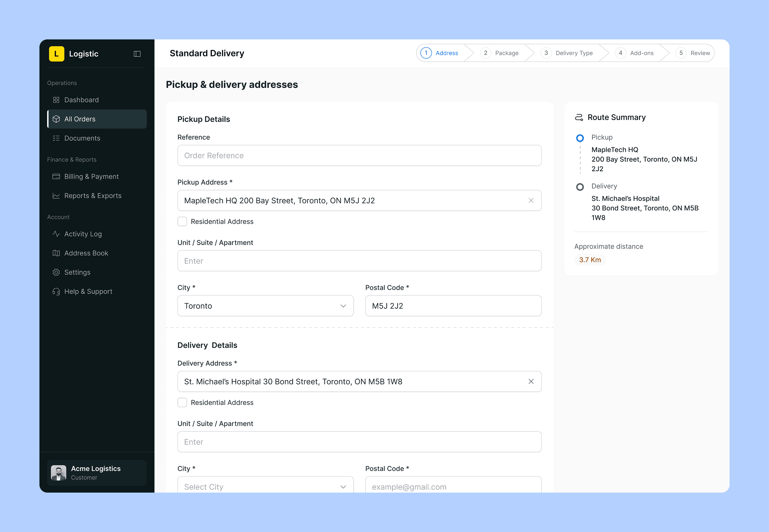Click the Billing & Payment card icon
The image size is (769, 532).
pos(56,177)
